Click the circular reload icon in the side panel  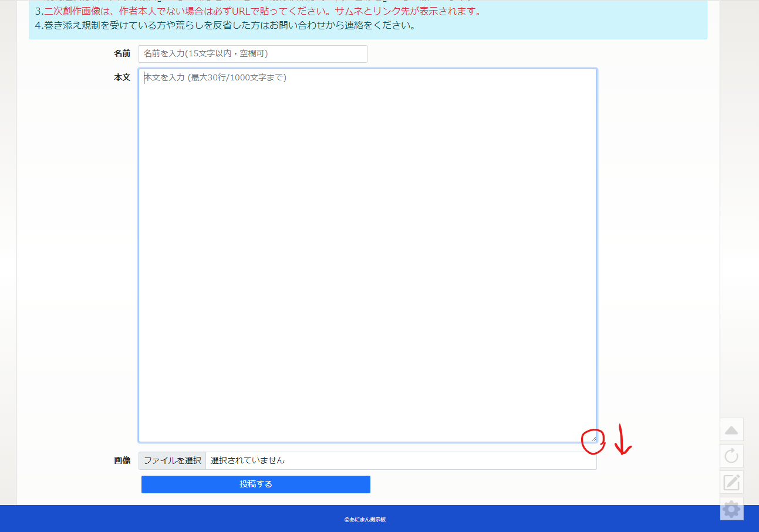[x=731, y=456]
